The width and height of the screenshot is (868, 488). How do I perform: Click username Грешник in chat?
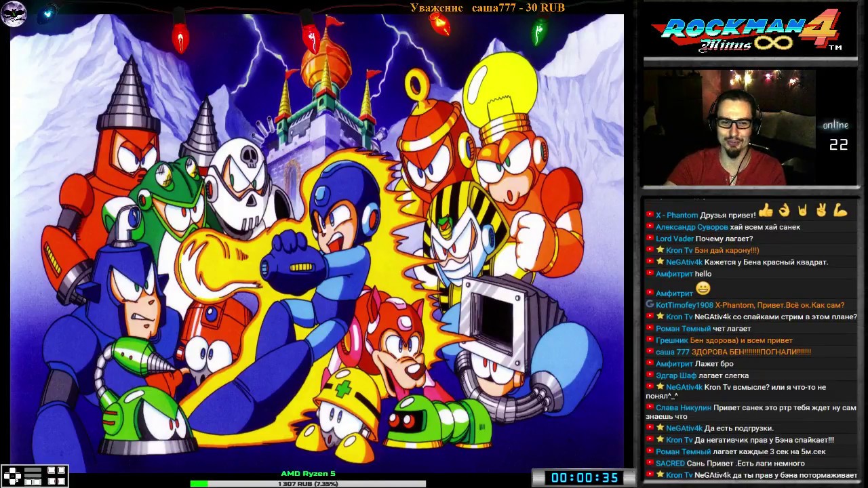(672, 340)
